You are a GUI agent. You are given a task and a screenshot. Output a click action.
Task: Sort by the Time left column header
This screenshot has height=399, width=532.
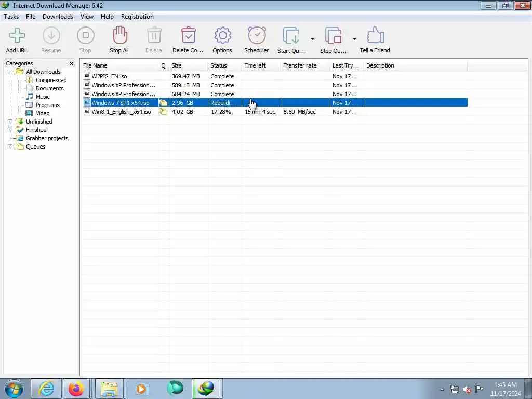coord(261,65)
